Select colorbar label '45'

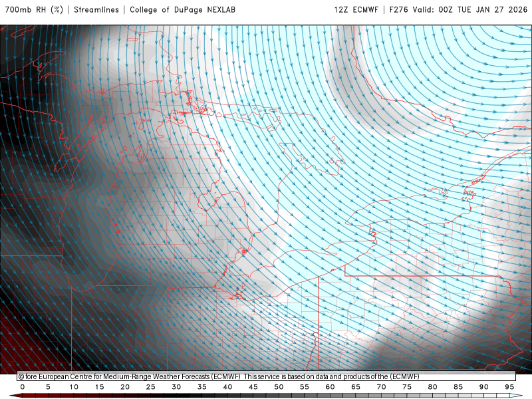(x=253, y=387)
